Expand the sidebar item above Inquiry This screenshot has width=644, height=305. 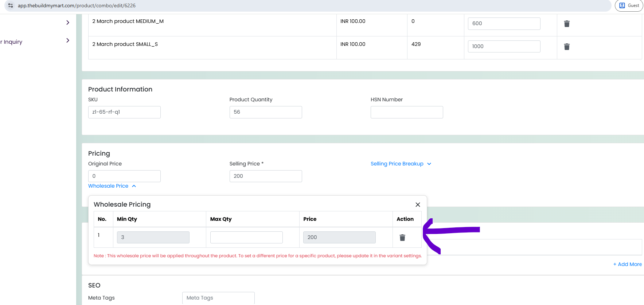click(x=68, y=23)
